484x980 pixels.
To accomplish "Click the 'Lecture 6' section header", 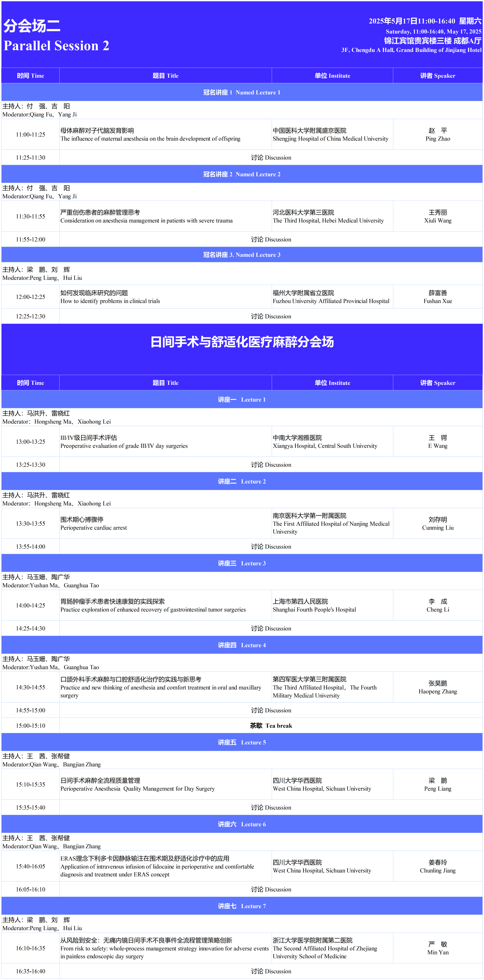I will point(242,824).
